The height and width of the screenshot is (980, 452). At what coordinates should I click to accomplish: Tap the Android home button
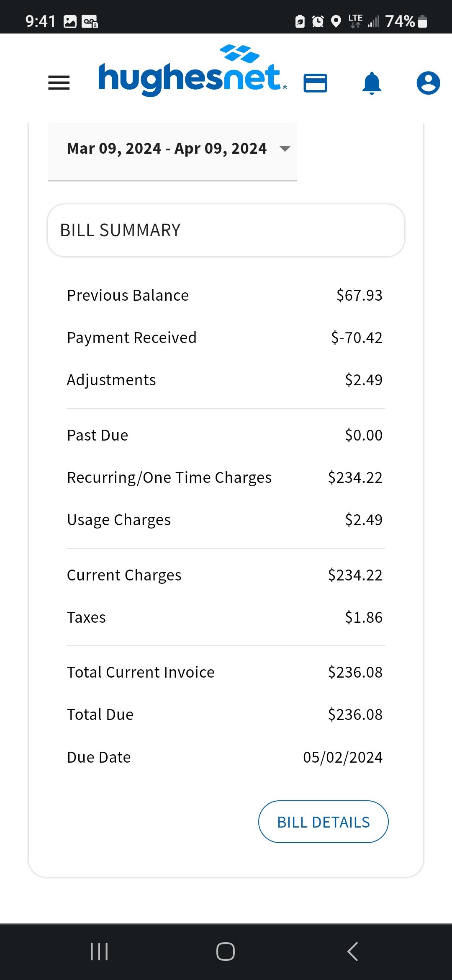click(x=226, y=952)
